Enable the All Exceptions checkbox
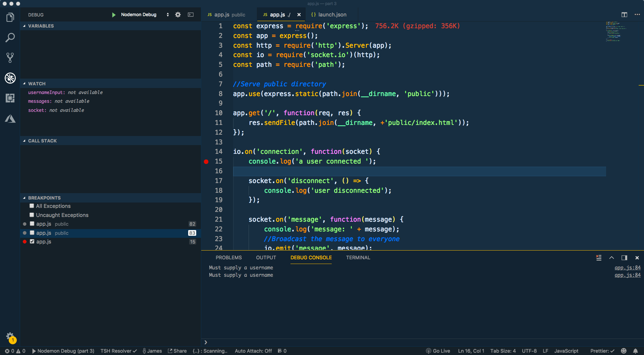644x355 pixels. pos(32,206)
